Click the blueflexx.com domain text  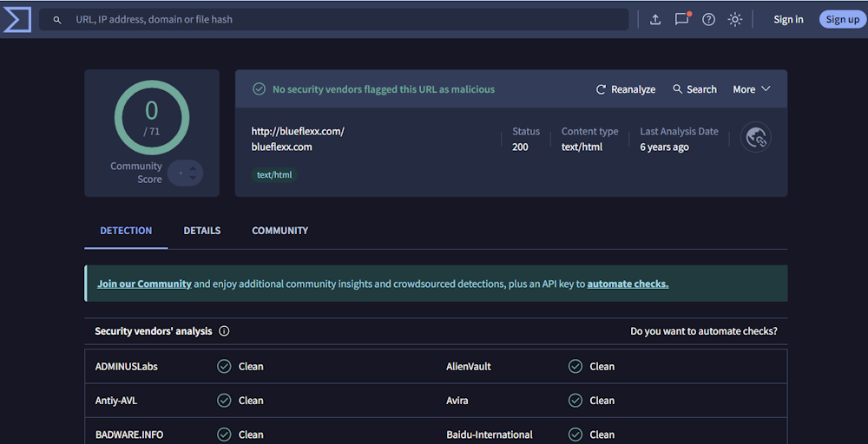[282, 147]
